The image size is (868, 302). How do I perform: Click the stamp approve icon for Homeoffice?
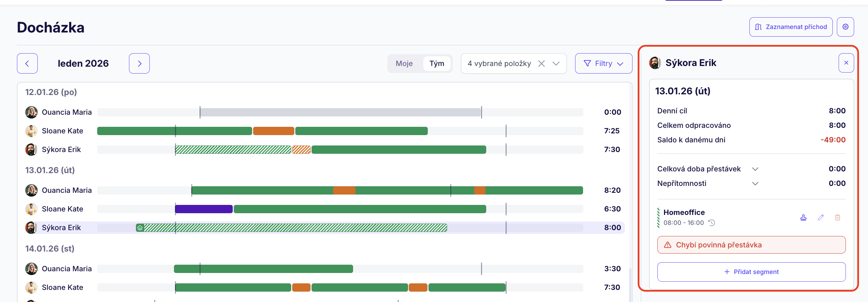[803, 217]
